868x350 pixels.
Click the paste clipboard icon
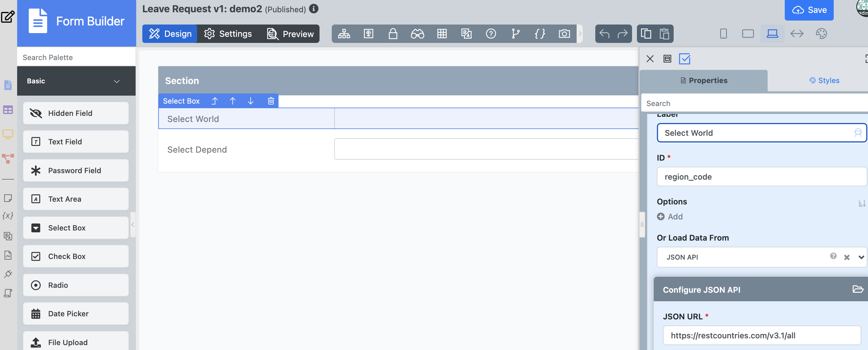click(664, 34)
